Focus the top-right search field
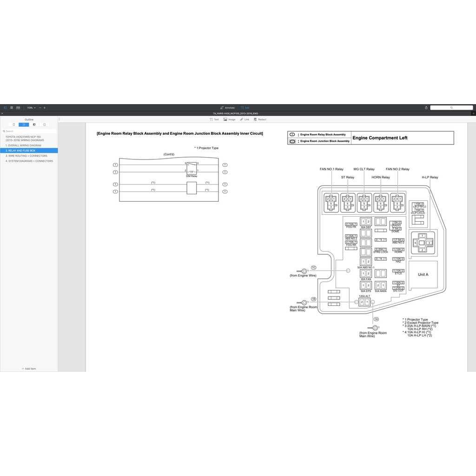The image size is (476, 476). (451, 107)
